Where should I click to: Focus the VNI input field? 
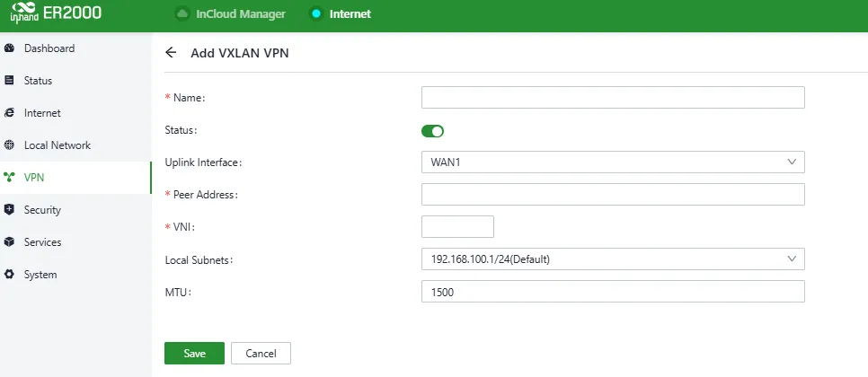tap(457, 226)
